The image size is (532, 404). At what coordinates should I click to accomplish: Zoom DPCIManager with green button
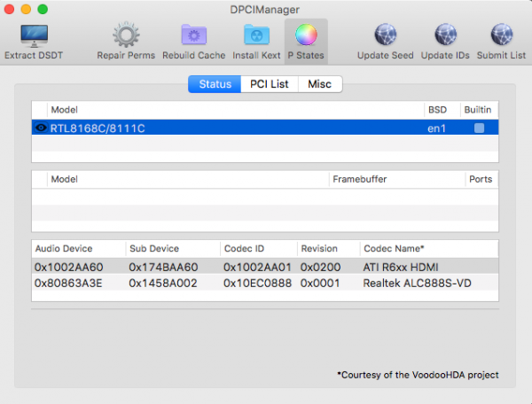tap(43, 9)
